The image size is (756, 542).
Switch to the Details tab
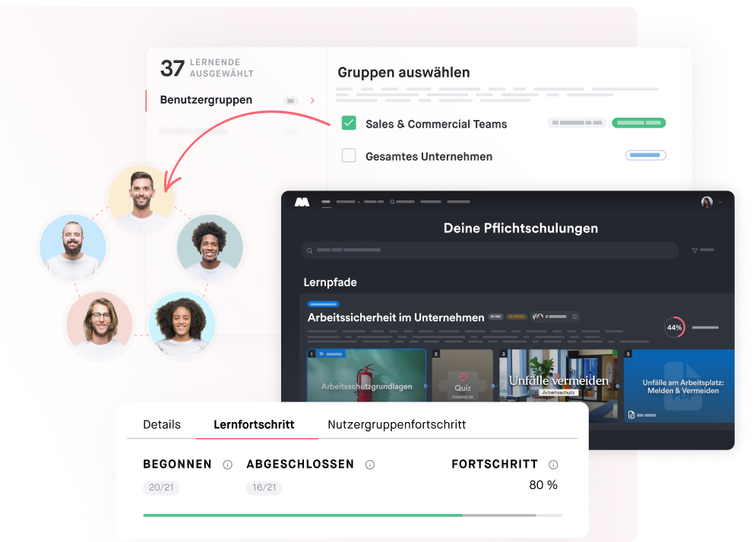[161, 424]
